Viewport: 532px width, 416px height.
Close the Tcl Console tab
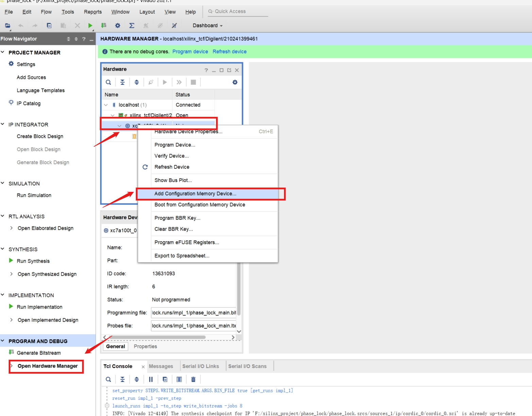143,367
